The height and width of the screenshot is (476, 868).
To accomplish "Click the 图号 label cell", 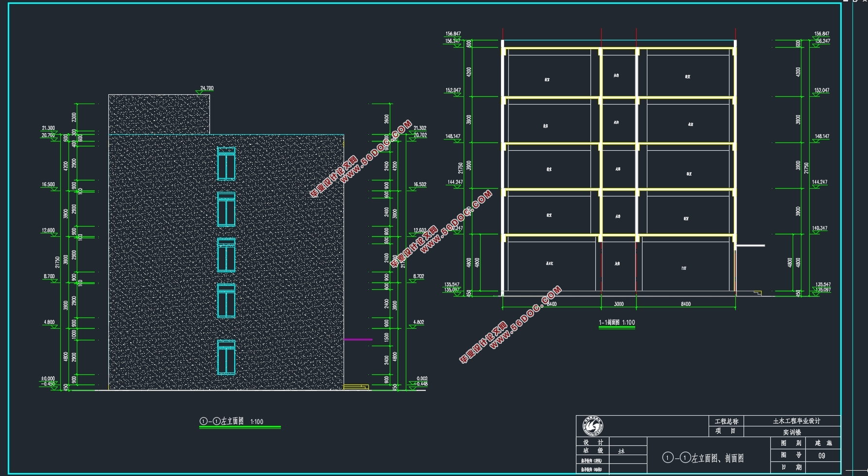I will pyautogui.click(x=788, y=456).
